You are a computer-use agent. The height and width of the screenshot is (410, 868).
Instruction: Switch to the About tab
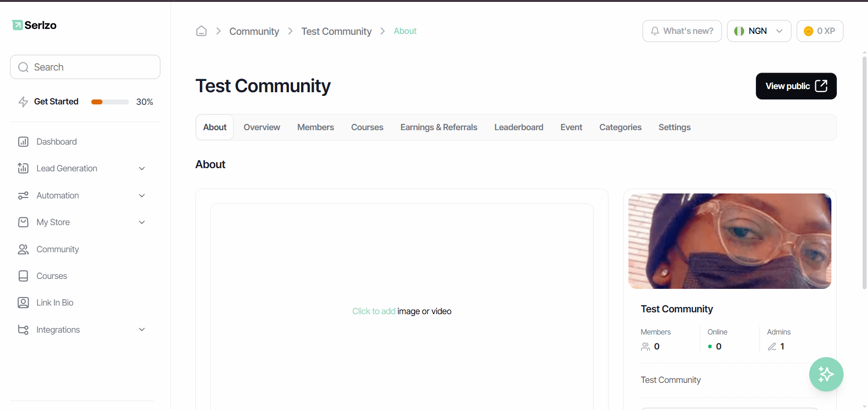pyautogui.click(x=215, y=127)
